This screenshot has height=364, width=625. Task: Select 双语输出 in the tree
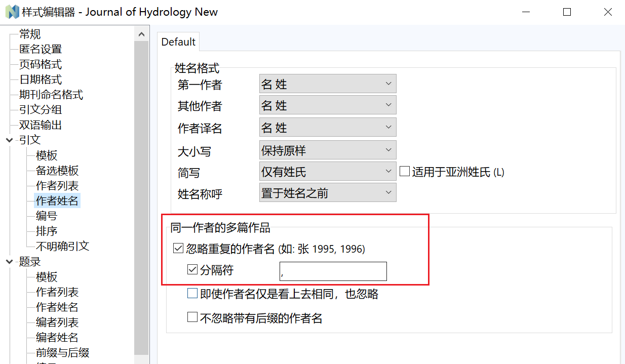41,125
